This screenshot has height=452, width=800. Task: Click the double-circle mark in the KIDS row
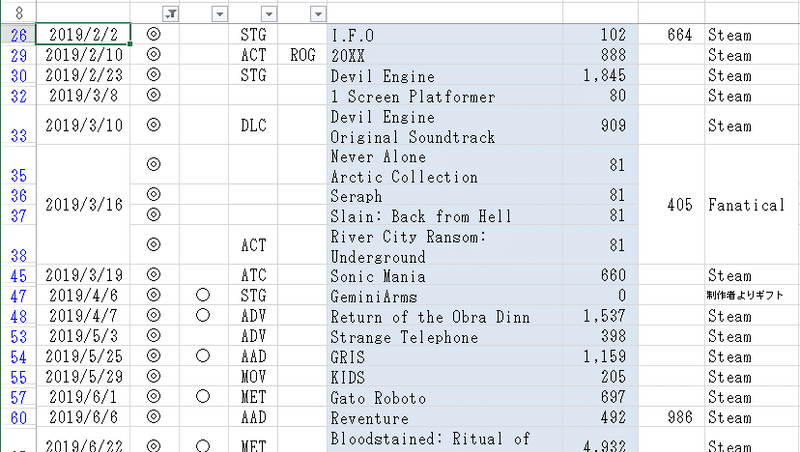click(x=154, y=376)
